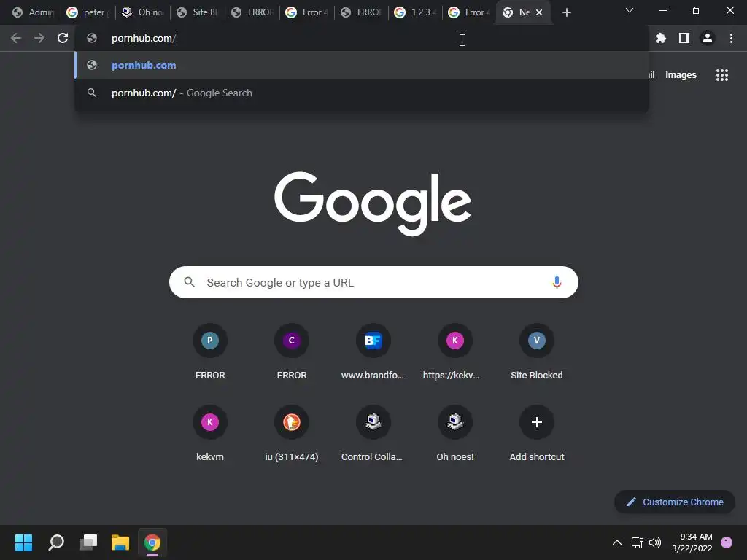Click the Chrome taskbar icon
Screen dimensions: 747x560
point(152,542)
